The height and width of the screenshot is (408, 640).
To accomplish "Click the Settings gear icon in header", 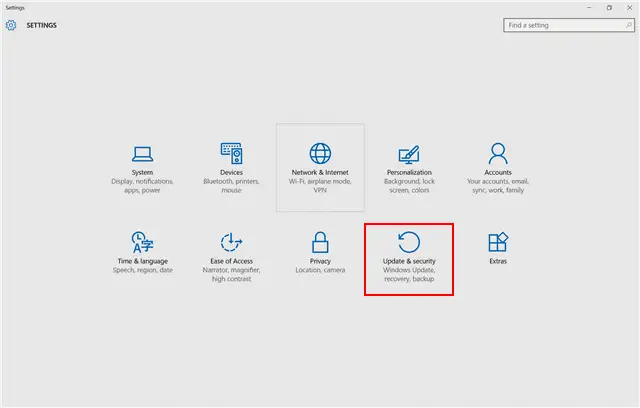I will click(x=11, y=25).
